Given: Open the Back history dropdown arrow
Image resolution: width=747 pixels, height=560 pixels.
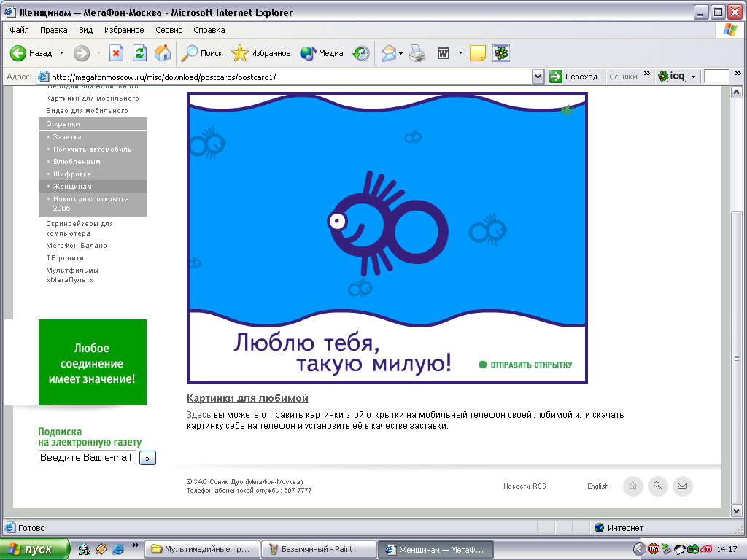Looking at the screenshot, I should (x=61, y=53).
